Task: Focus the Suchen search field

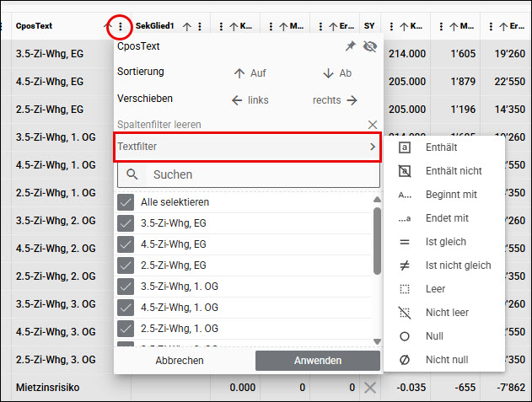Action: [249, 174]
